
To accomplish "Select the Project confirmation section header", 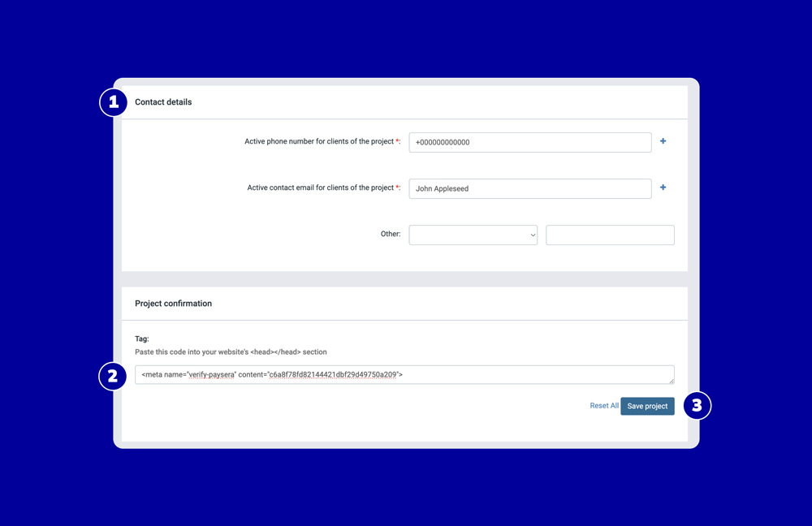I will (x=173, y=303).
